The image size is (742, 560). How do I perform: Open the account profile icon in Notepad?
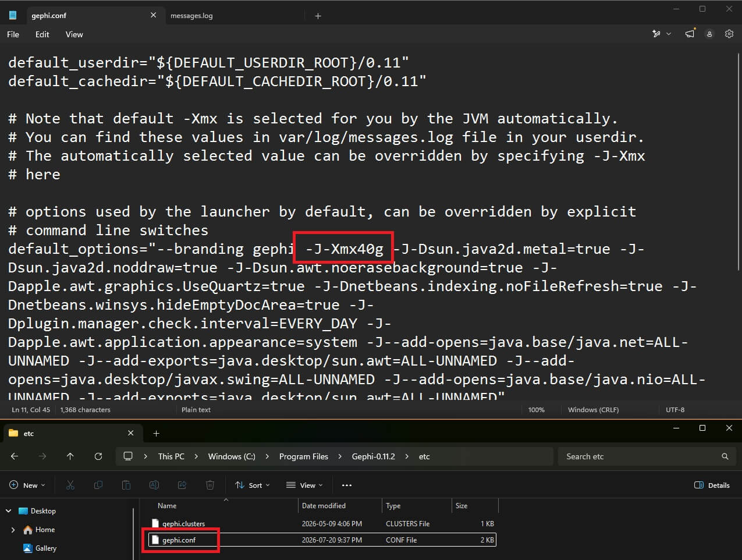click(x=709, y=34)
